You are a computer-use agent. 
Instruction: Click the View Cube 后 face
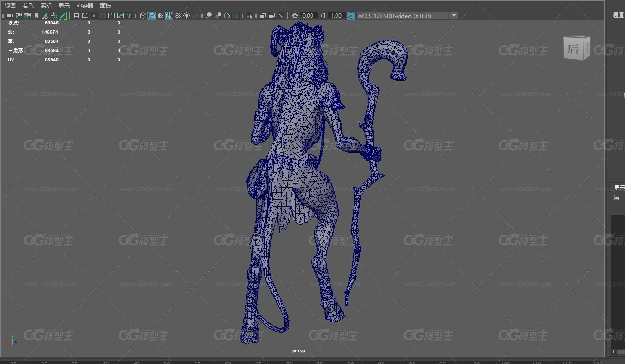tap(572, 49)
